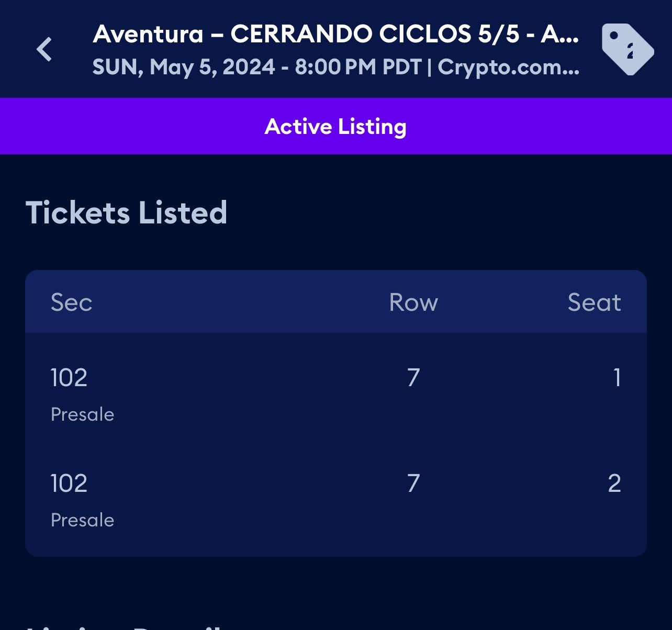This screenshot has width=672, height=630.
Task: Select the Aventura CERRANDO CICLOS event title
Action: (x=335, y=35)
